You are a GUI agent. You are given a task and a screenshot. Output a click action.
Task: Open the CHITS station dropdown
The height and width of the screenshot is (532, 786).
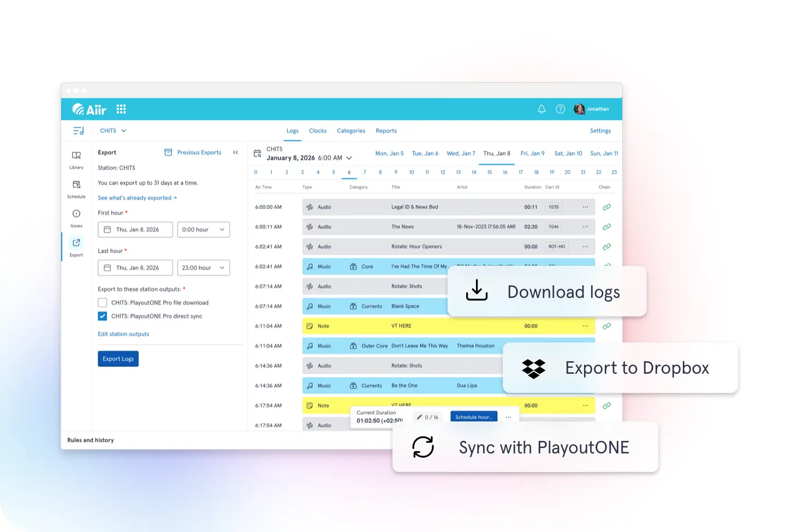click(x=112, y=130)
